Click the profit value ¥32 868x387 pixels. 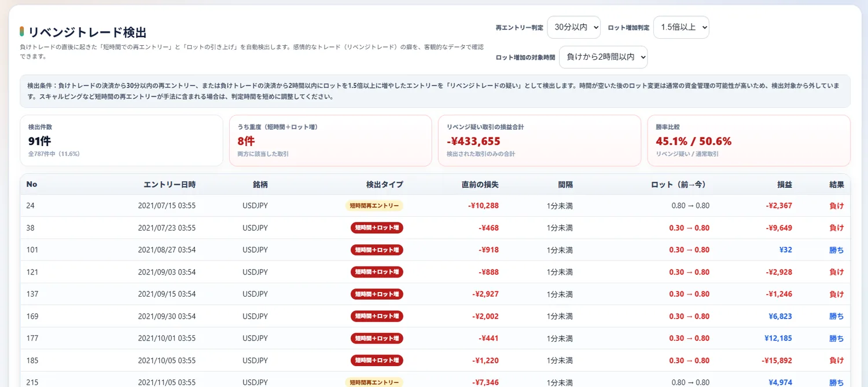(786, 250)
